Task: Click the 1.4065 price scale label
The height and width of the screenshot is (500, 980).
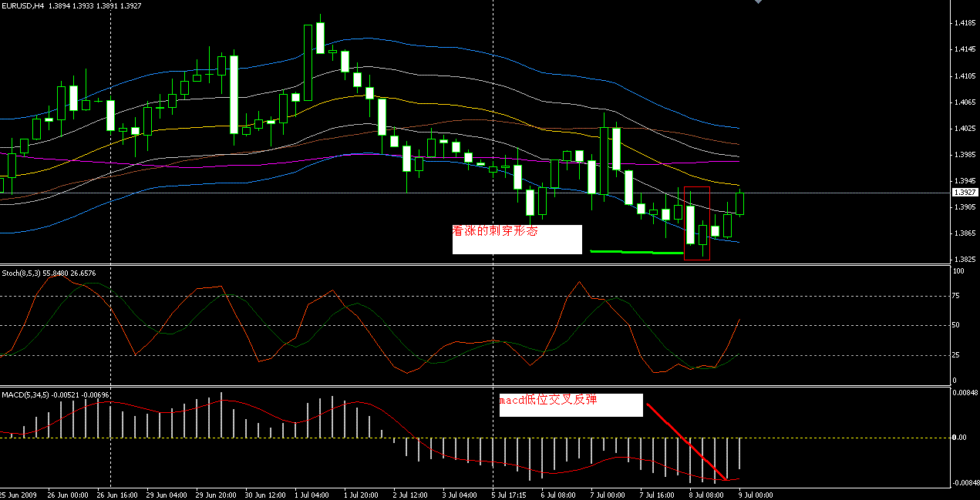Action: coord(964,102)
